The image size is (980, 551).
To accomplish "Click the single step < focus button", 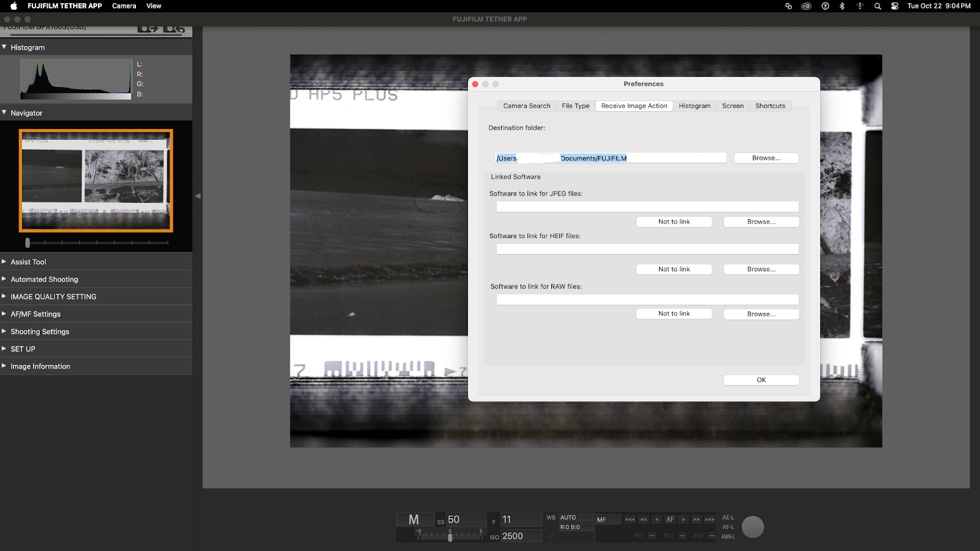I will (657, 519).
